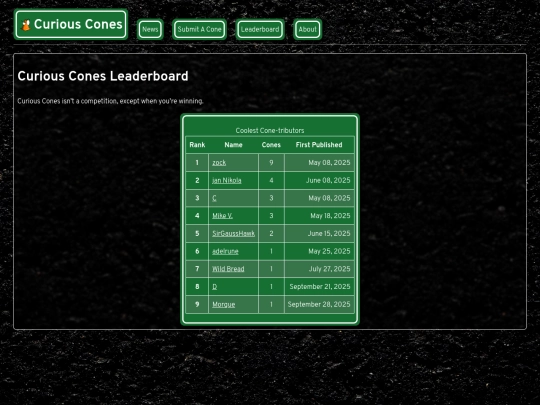Open the Curious Cones home title
This screenshot has width=540, height=405.
(x=71, y=24)
